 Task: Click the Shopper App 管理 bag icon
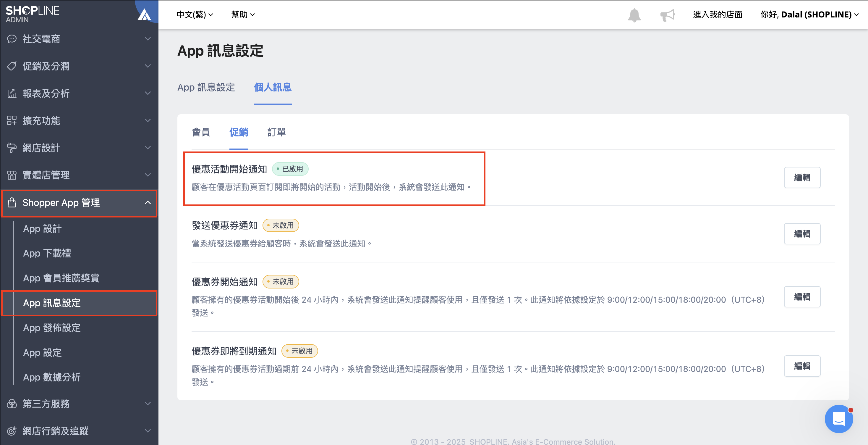pyautogui.click(x=12, y=203)
